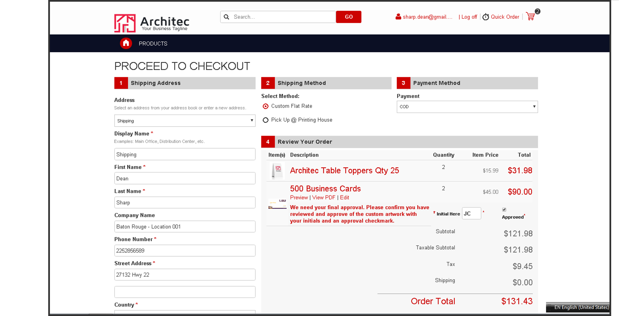Open the COD payment method dropdown
Screen dimensions: 644x316
pyautogui.click(x=467, y=106)
